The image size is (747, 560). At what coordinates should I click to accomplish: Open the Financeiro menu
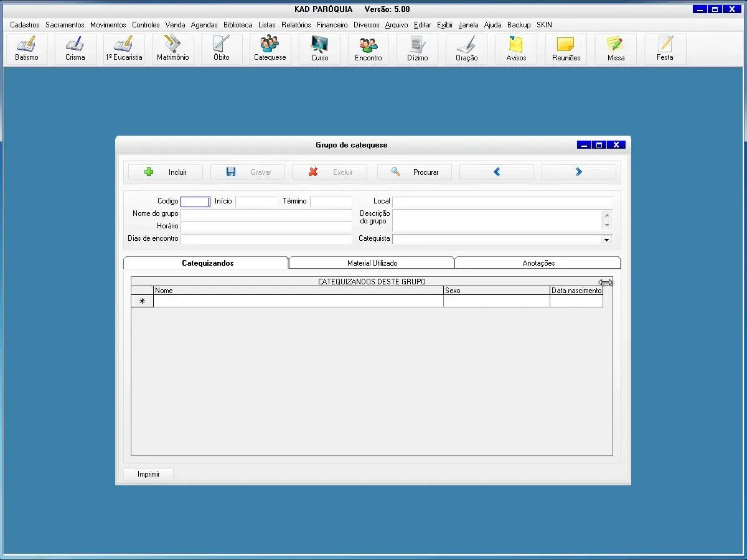pyautogui.click(x=332, y=25)
